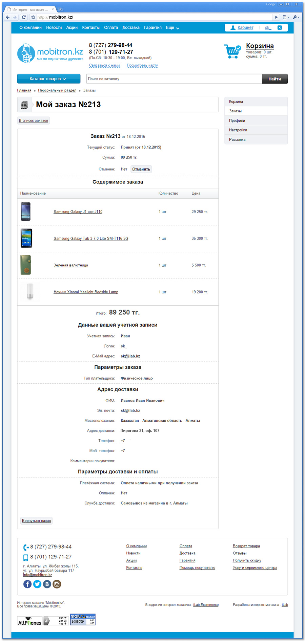Click the Отменить order button

click(x=141, y=169)
